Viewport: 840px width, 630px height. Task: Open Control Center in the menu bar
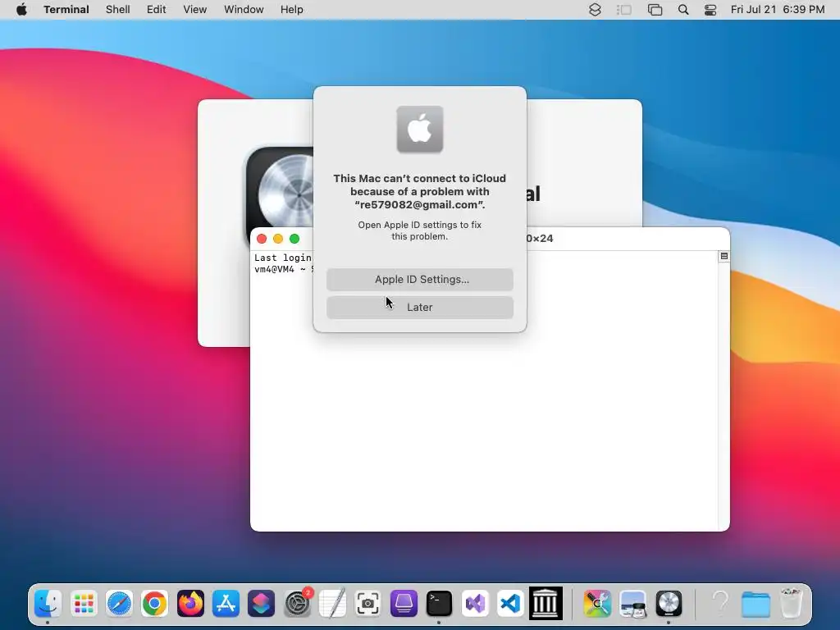pyautogui.click(x=710, y=10)
